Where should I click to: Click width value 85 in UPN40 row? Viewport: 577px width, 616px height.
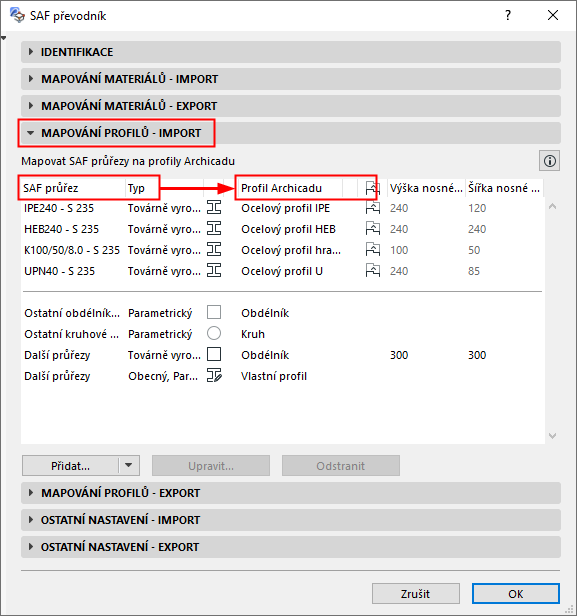(474, 271)
